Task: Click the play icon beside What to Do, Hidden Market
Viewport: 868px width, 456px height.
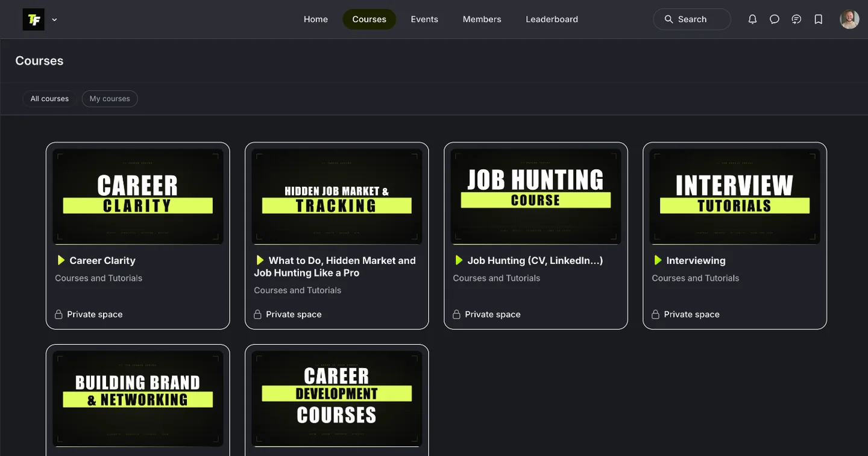Action: (260, 260)
